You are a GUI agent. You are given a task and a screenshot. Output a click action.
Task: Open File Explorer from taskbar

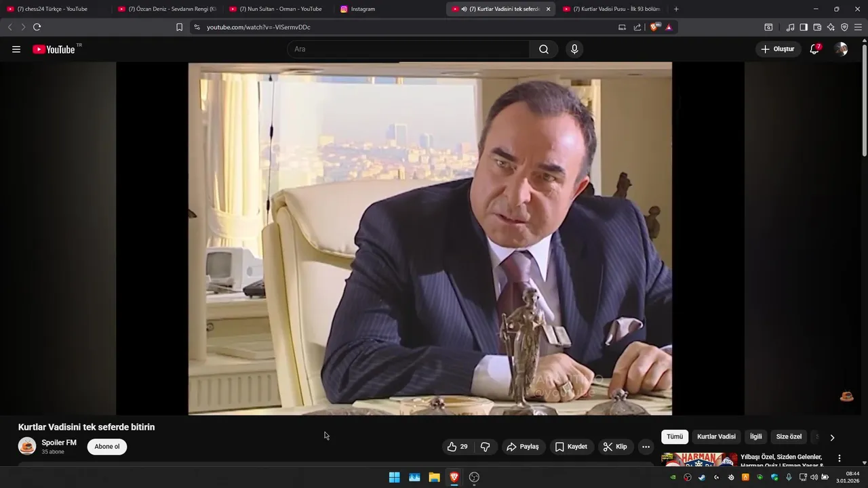point(434,477)
